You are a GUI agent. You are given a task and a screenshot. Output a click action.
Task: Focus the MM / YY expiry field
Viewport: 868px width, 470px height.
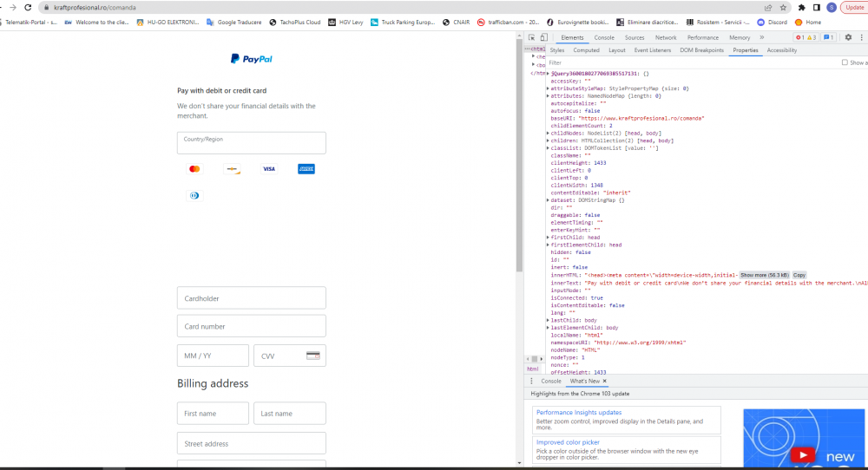(x=213, y=356)
